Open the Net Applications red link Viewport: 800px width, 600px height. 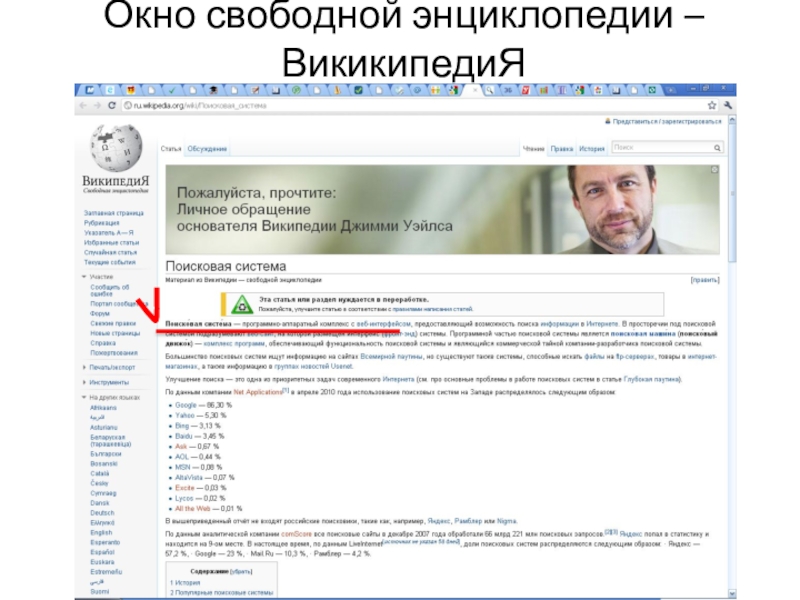coord(258,392)
